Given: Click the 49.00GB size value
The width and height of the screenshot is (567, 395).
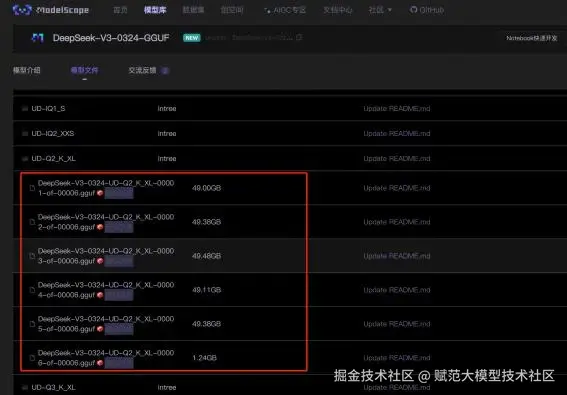Looking at the screenshot, I should pos(206,188).
